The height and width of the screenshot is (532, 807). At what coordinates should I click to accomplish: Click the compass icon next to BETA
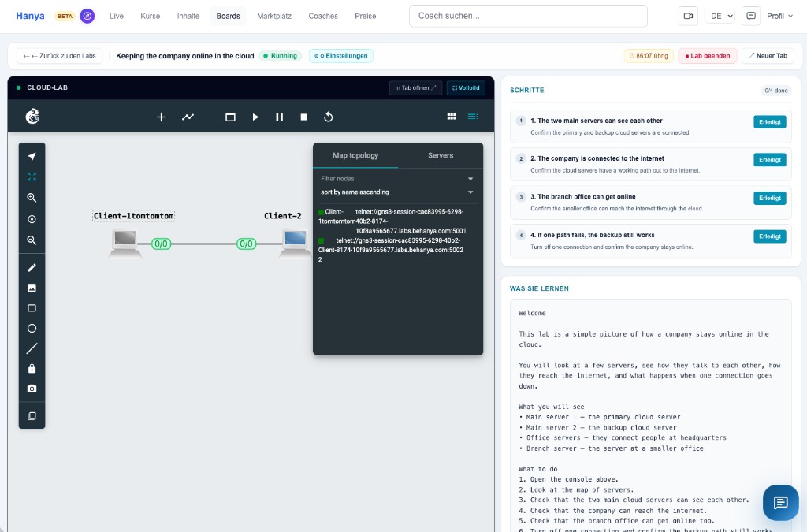(x=87, y=16)
